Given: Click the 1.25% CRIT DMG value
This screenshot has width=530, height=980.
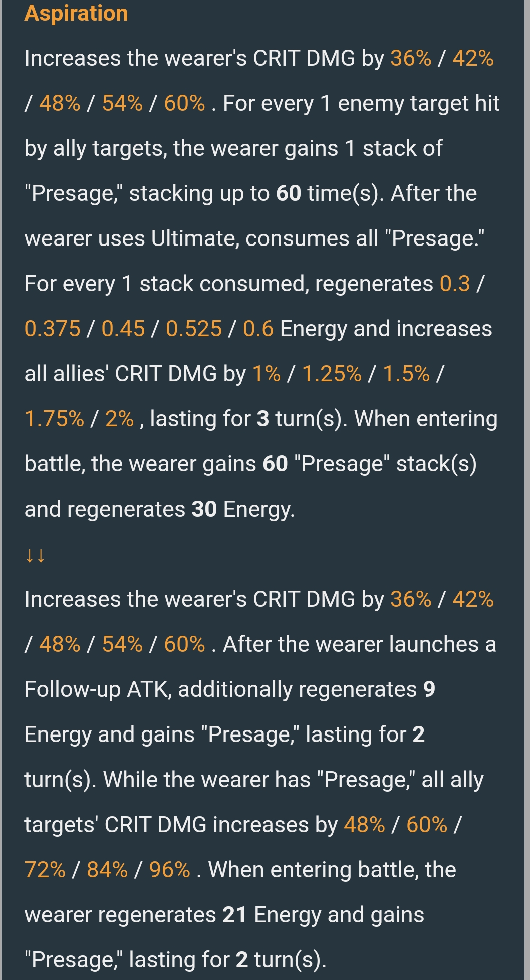Looking at the screenshot, I should [x=332, y=374].
